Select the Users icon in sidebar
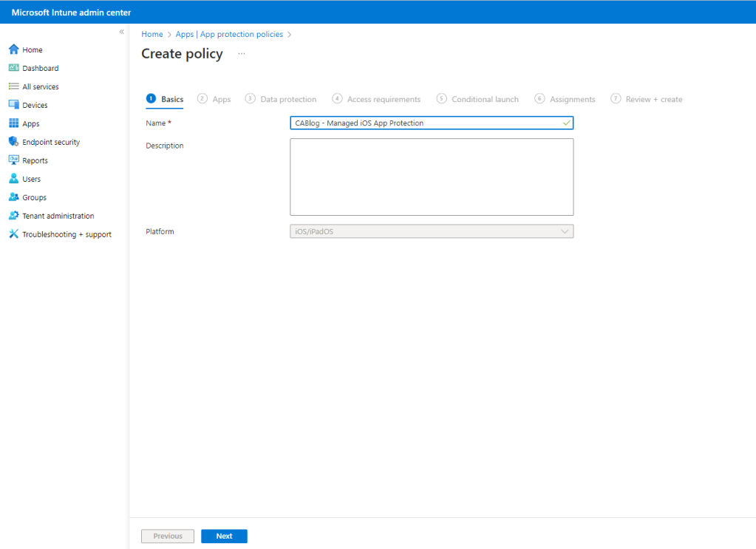 click(x=13, y=179)
